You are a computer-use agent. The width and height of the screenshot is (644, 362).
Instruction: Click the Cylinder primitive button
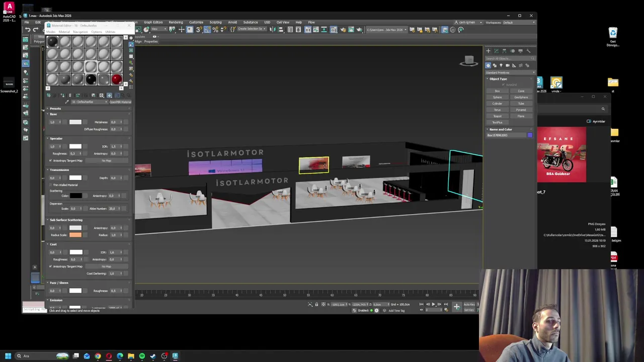497,104
